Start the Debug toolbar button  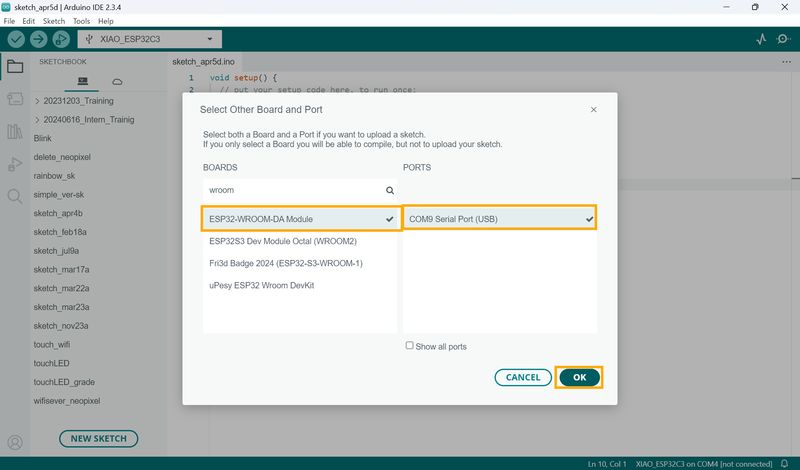coord(61,39)
